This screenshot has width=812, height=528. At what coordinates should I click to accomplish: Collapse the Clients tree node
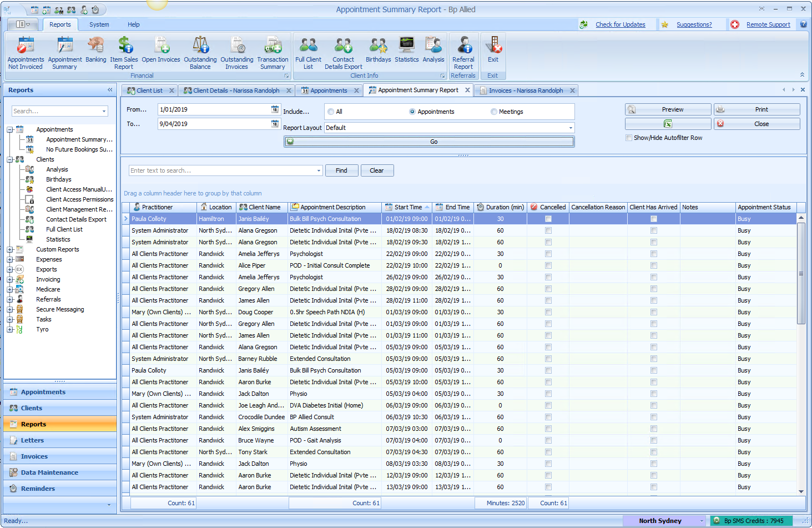(10, 159)
